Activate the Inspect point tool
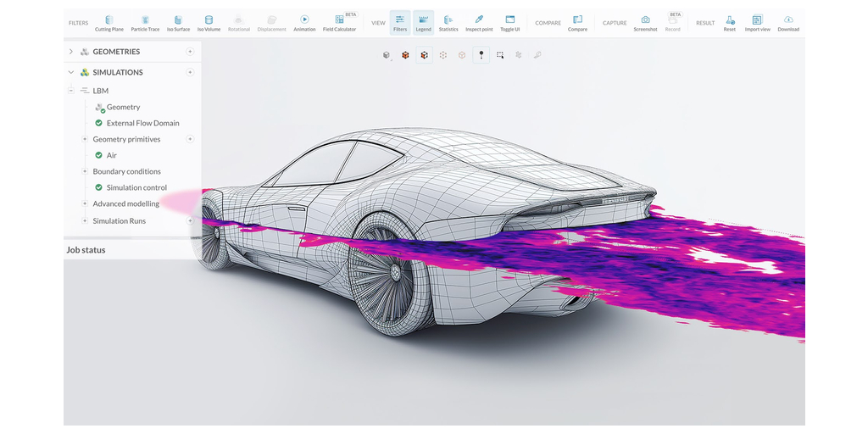This screenshot has width=868, height=434. pos(478,23)
